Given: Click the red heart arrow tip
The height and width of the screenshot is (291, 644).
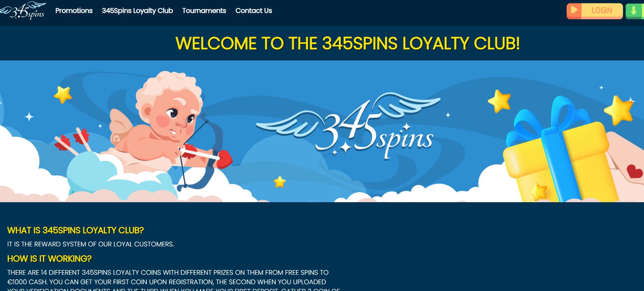Looking at the screenshot, I should tap(224, 159).
